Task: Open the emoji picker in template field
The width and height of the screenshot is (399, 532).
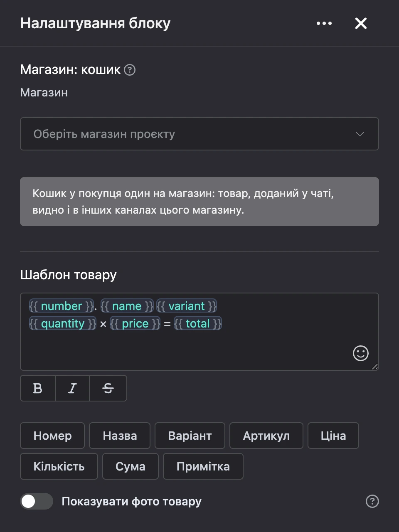Action: pyautogui.click(x=360, y=353)
